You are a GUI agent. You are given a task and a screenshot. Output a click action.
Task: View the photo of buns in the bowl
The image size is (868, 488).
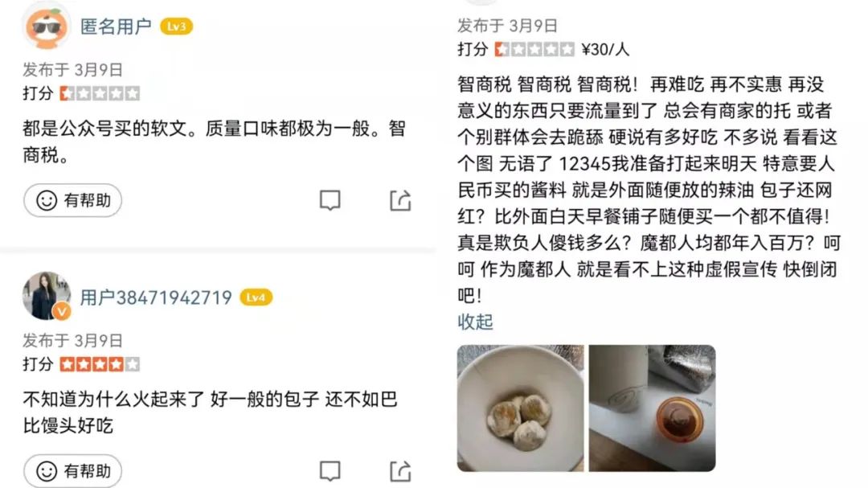click(520, 408)
